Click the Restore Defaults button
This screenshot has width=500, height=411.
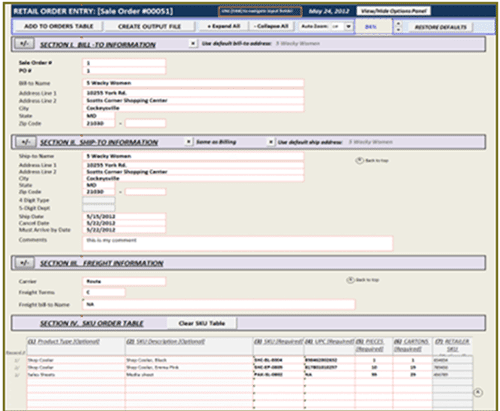coord(440,27)
